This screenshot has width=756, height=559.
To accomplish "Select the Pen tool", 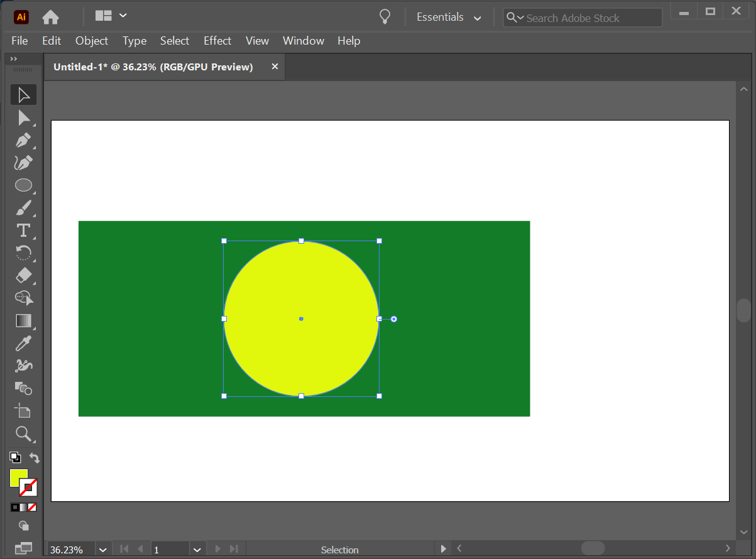I will pyautogui.click(x=23, y=140).
